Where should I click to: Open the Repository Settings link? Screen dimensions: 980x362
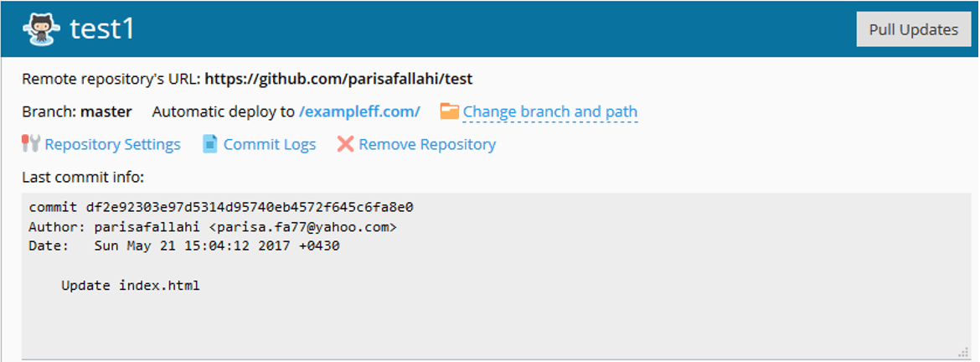coord(112,144)
